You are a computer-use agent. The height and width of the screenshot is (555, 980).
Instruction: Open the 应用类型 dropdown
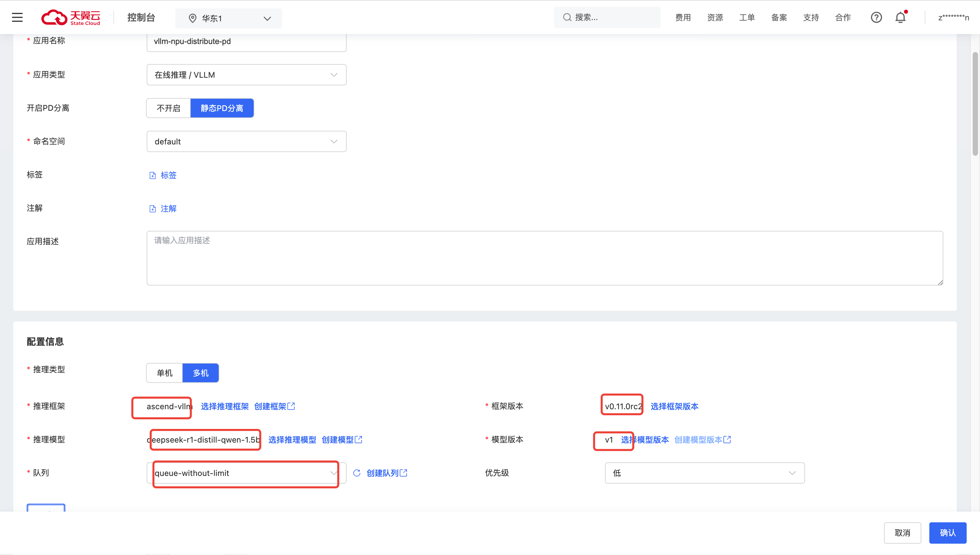click(246, 75)
